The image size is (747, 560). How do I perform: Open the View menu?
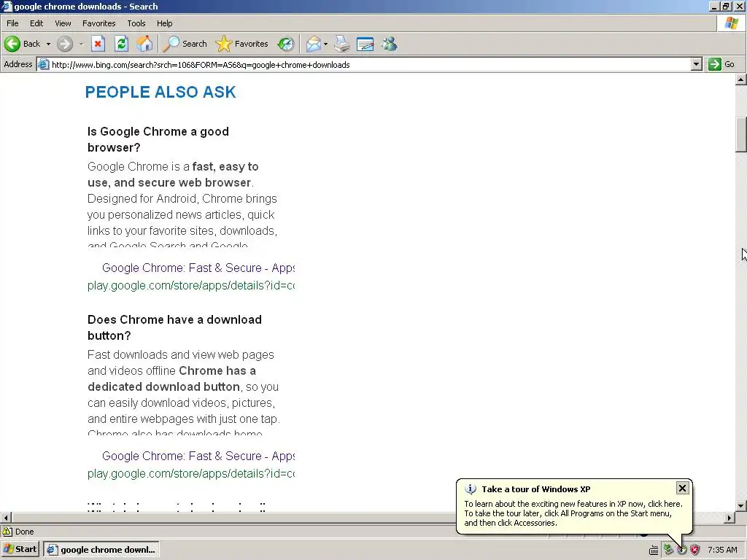click(63, 23)
